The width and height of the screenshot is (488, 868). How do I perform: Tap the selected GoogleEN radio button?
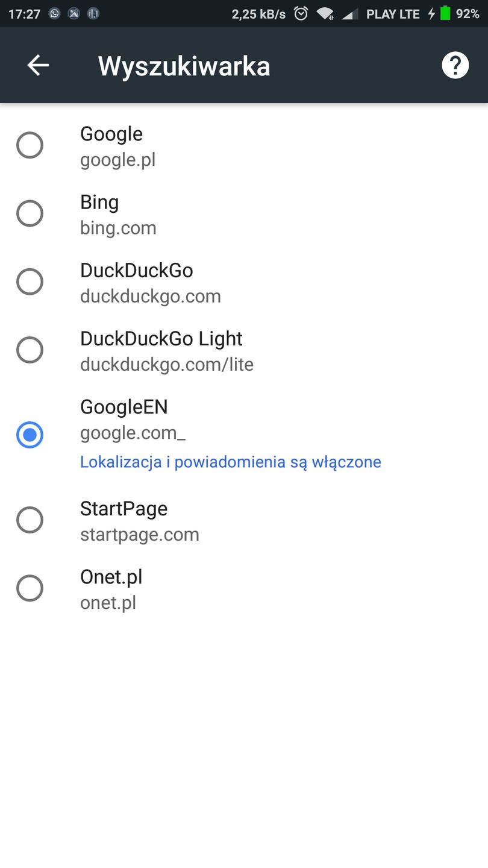coord(30,435)
